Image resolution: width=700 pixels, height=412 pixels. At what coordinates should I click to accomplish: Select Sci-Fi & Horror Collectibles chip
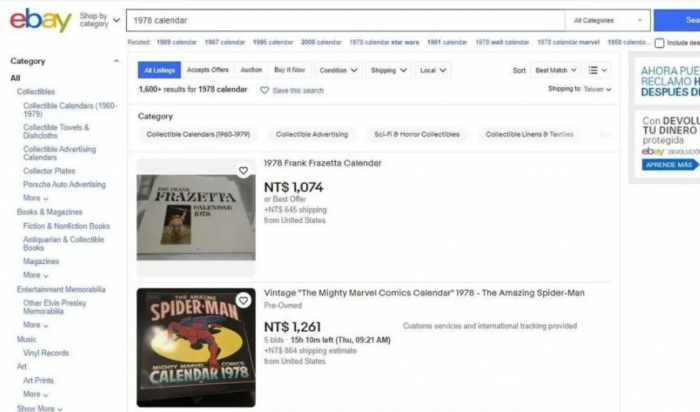pos(417,134)
